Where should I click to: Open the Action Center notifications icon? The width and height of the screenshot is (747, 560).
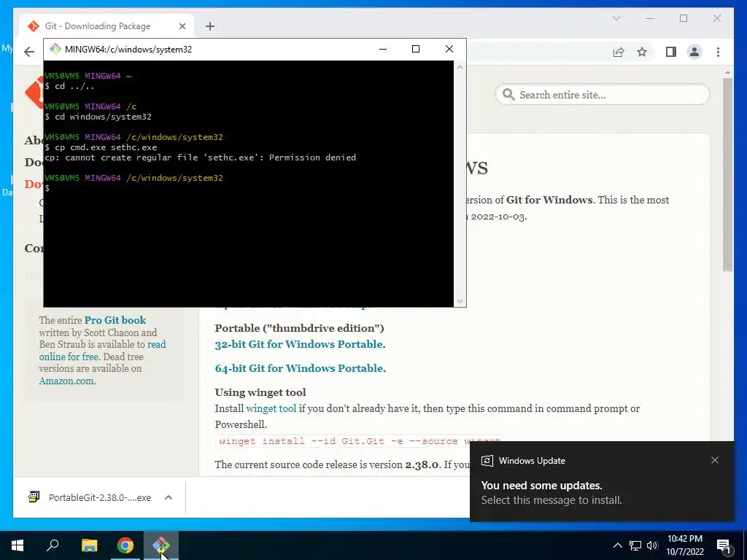coord(724,545)
